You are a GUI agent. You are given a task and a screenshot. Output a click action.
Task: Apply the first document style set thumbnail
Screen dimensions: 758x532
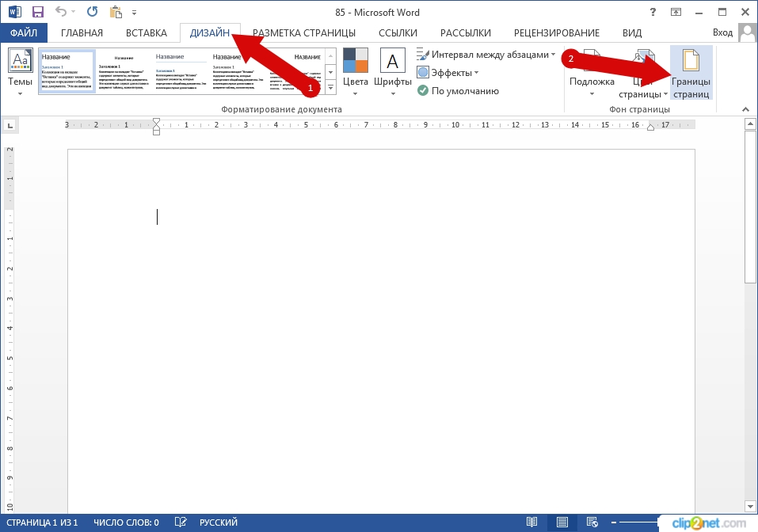click(x=67, y=70)
